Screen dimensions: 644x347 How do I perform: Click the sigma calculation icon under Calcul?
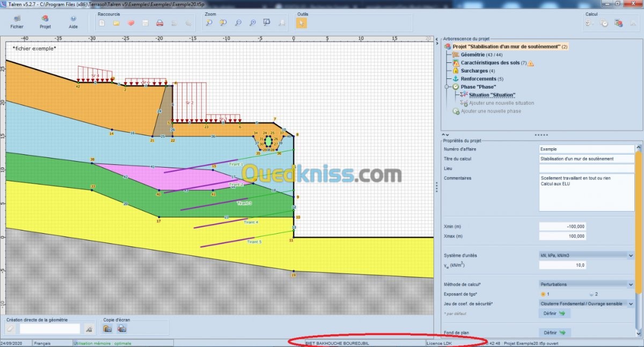click(x=589, y=23)
